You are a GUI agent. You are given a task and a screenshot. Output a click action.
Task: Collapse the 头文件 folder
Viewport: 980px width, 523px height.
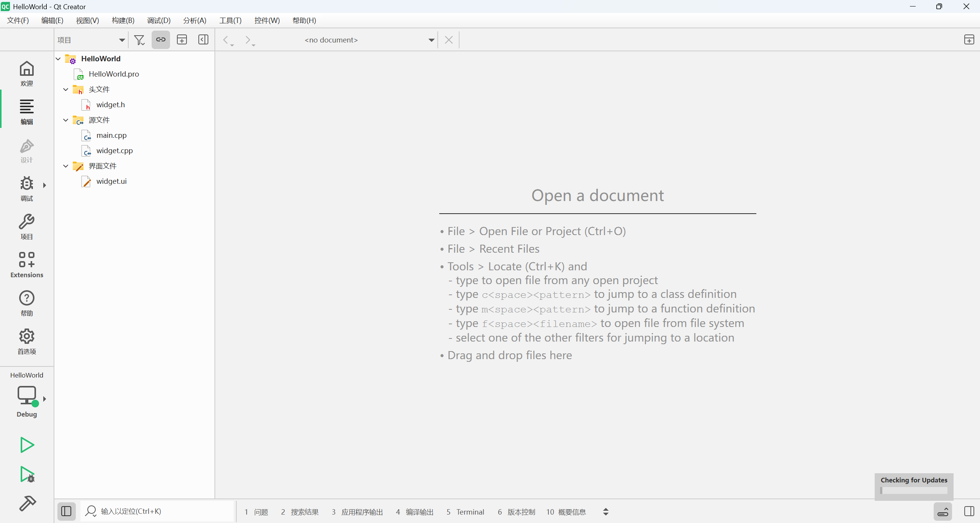[66, 90]
